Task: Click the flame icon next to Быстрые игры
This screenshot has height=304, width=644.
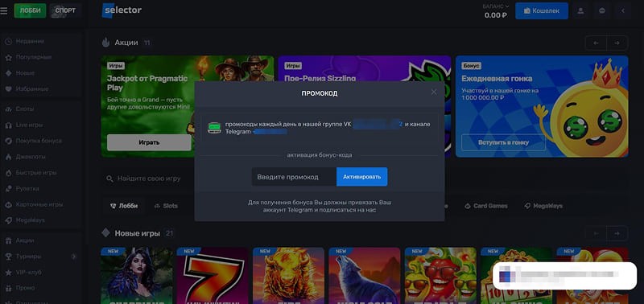Action: tap(8, 173)
